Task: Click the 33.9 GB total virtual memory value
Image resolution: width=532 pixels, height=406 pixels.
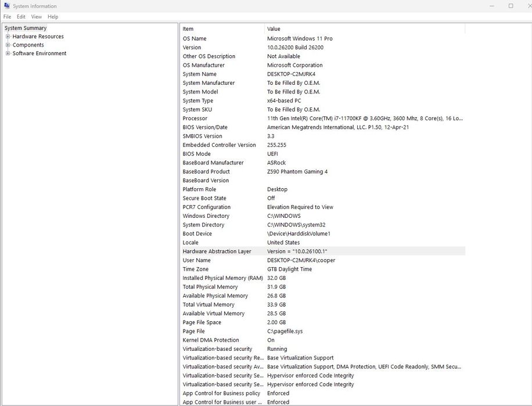Action: tap(276, 304)
